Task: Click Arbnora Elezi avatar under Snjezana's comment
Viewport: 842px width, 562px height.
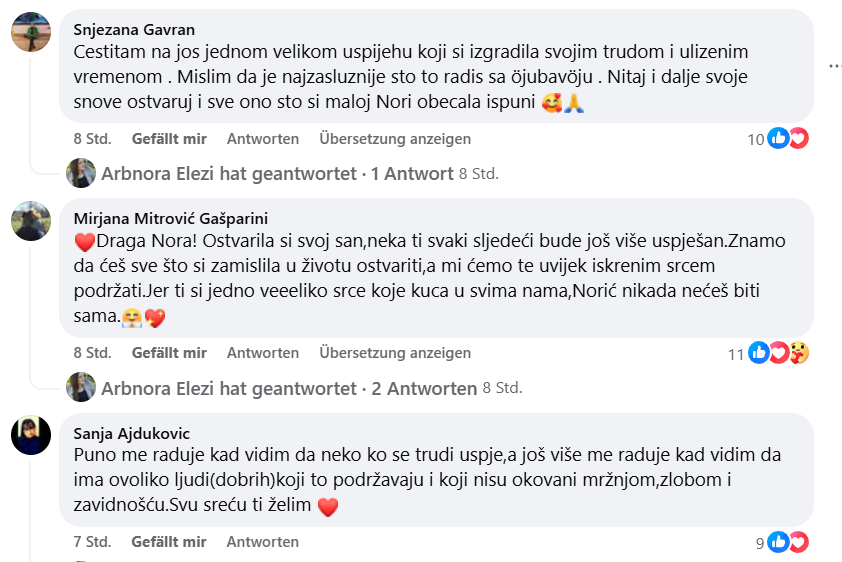Action: 81,174
